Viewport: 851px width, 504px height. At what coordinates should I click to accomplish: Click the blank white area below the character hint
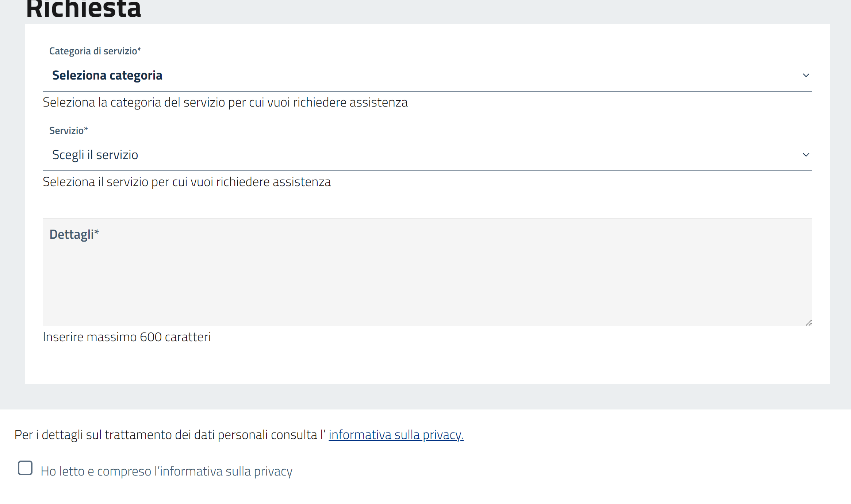pyautogui.click(x=427, y=365)
